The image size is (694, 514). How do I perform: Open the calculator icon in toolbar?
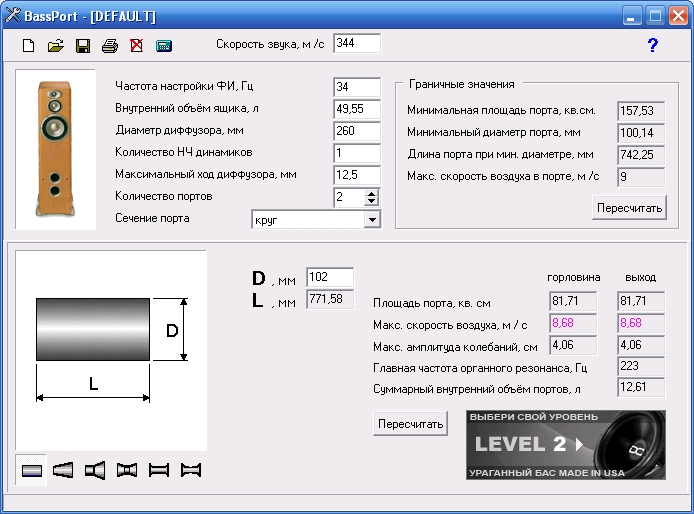click(x=164, y=46)
